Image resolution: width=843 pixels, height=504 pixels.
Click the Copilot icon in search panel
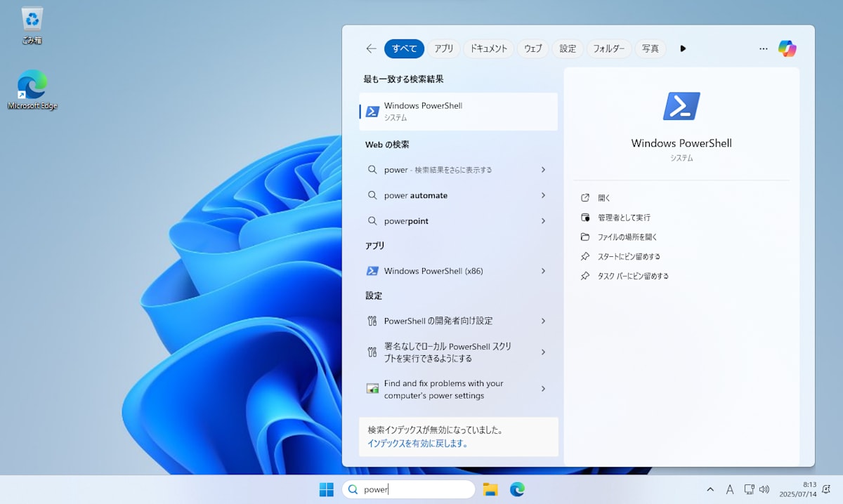[x=788, y=48]
